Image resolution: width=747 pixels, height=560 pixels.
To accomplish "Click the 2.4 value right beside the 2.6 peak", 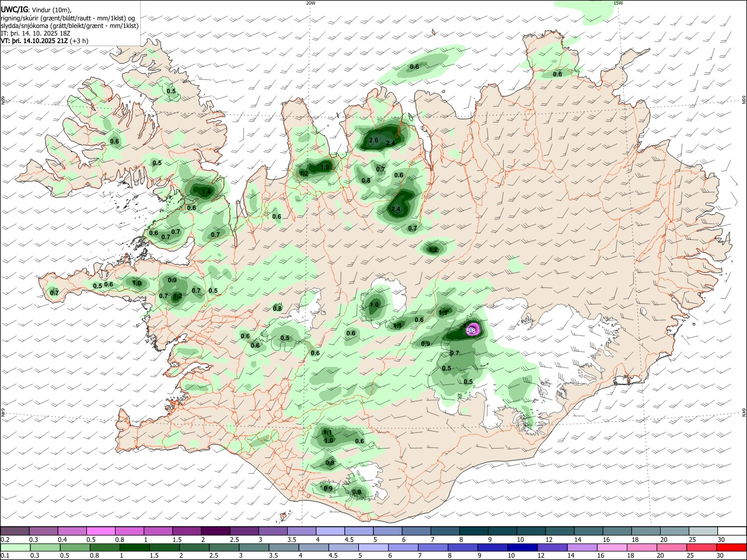I will [391, 143].
